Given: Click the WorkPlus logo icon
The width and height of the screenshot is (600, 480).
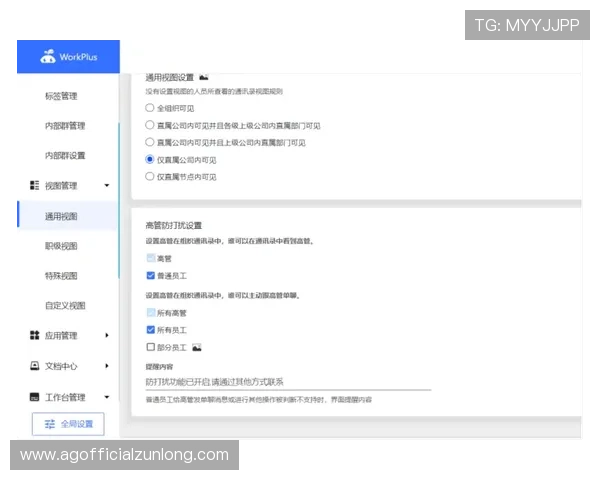Looking at the screenshot, I should tap(48, 57).
